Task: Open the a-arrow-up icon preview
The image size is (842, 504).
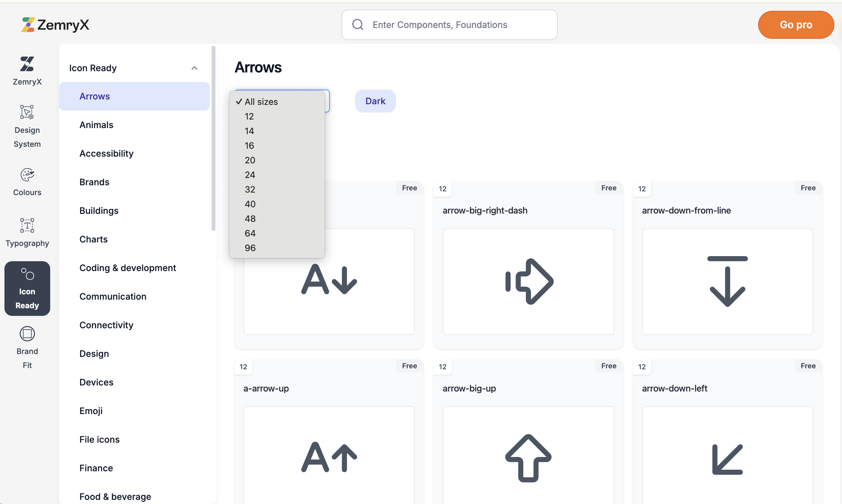Action: [x=329, y=455]
